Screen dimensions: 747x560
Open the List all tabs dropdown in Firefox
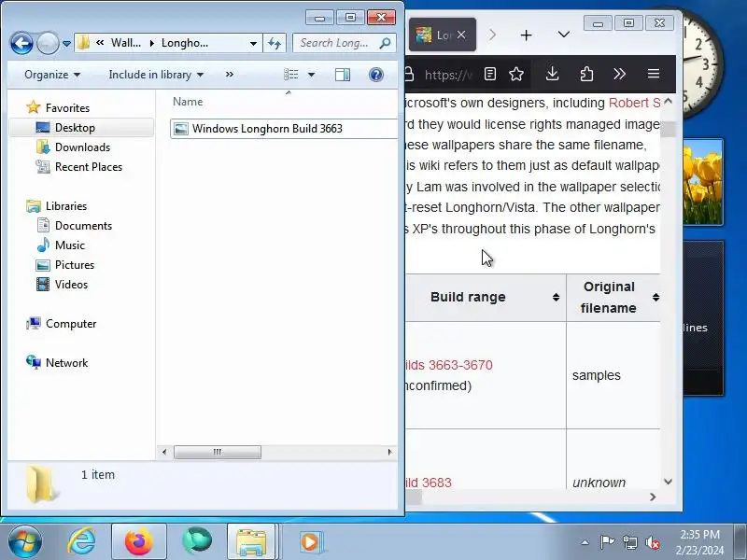(564, 35)
